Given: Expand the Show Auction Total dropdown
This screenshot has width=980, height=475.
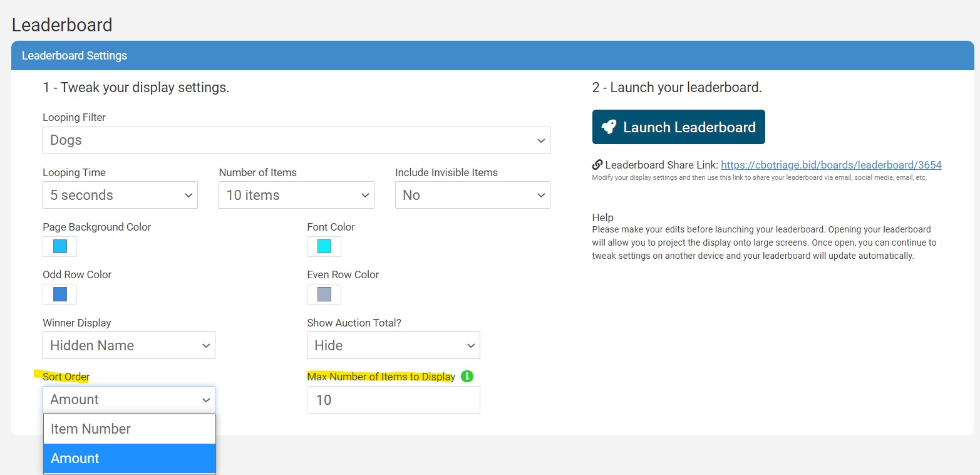Looking at the screenshot, I should click(x=393, y=345).
